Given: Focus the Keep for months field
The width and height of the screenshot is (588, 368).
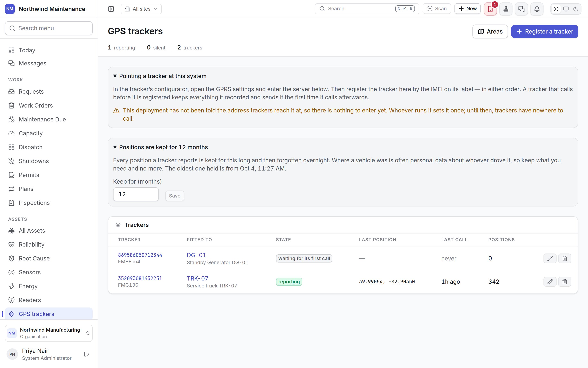Looking at the screenshot, I should click(136, 194).
